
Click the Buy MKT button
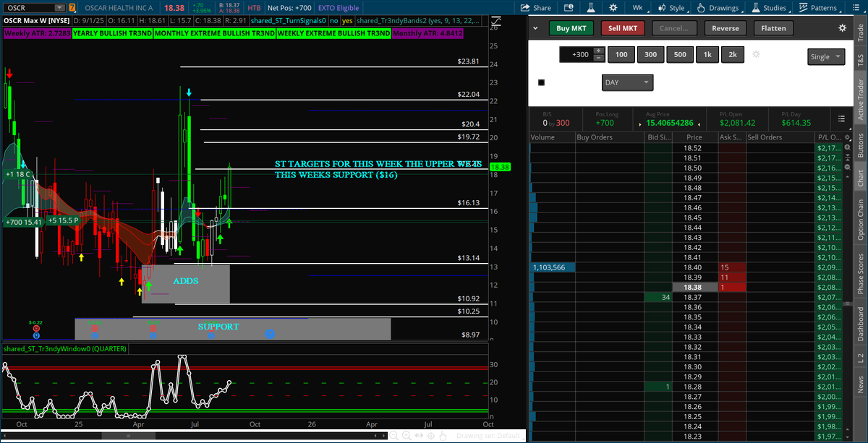[571, 28]
